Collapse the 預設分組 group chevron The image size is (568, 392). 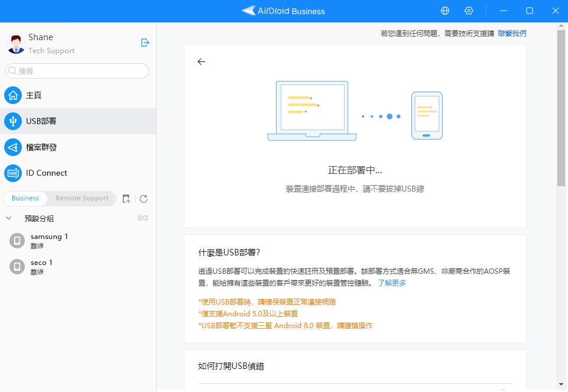coord(9,218)
